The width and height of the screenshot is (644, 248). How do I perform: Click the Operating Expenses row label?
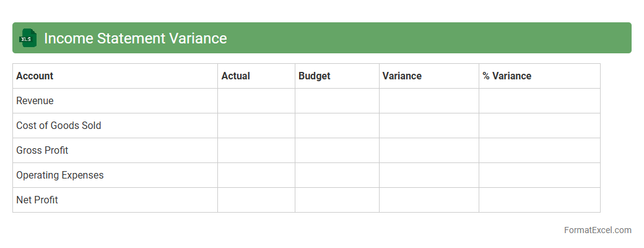pyautogui.click(x=60, y=175)
